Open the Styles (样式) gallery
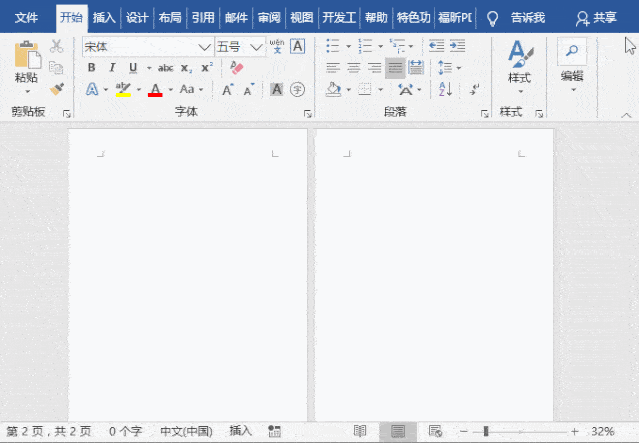Screen dimensions: 639x443 pos(519,65)
